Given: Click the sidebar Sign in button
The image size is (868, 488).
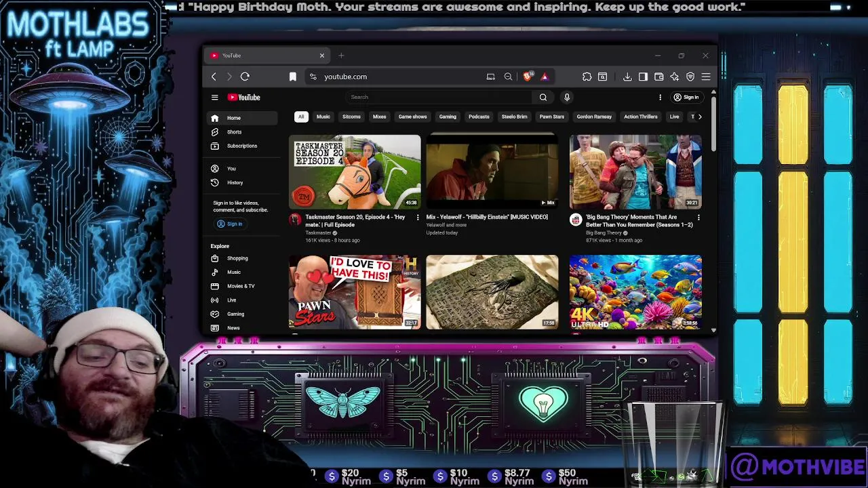Looking at the screenshot, I should pos(229,224).
